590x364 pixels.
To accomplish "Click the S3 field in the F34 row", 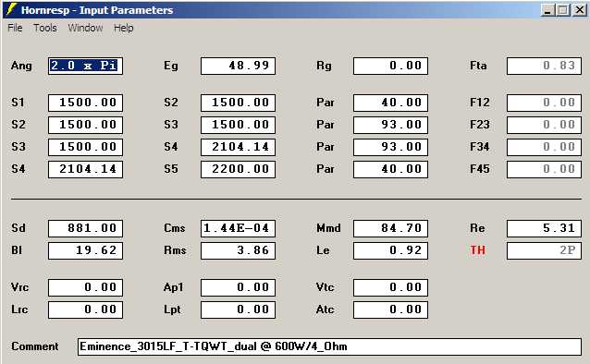I will point(85,147).
